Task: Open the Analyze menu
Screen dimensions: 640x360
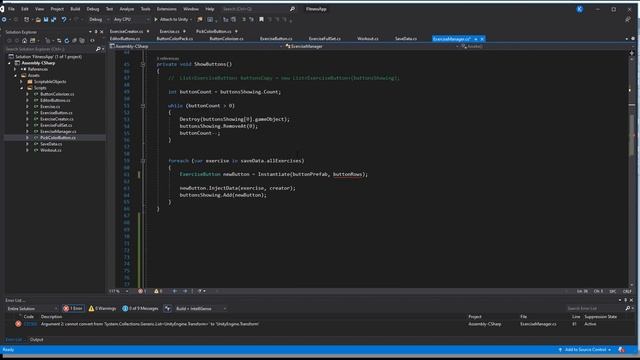Action: 127,9
